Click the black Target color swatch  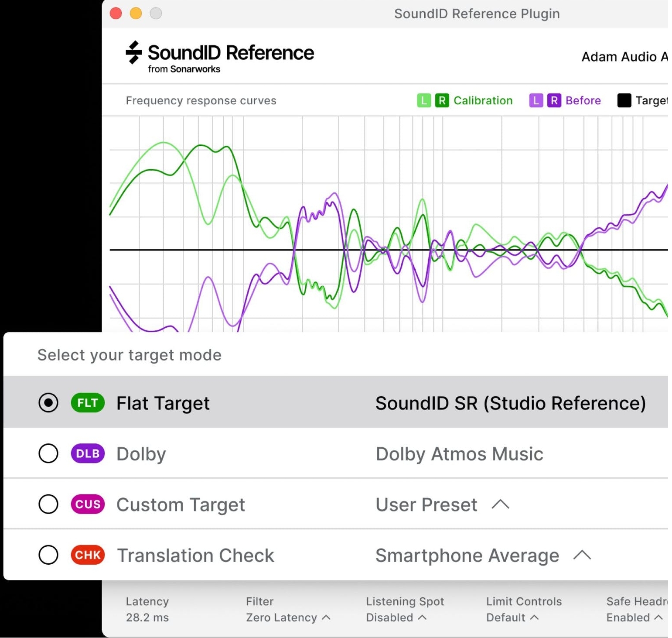pos(624,100)
